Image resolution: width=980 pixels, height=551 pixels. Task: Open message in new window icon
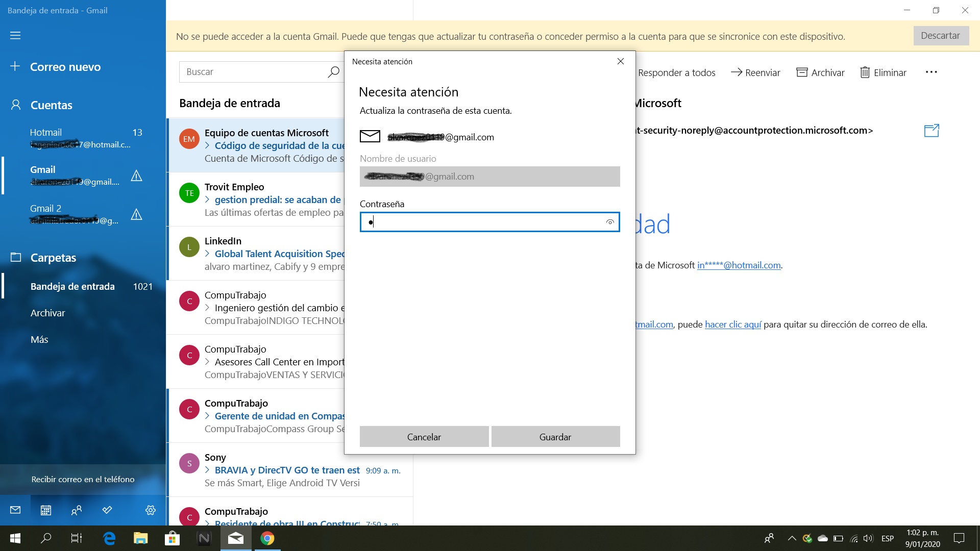point(932,131)
